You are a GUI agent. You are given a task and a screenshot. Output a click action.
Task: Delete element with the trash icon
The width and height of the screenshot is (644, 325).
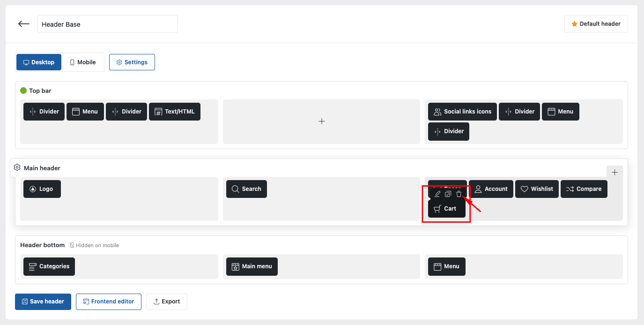point(459,194)
